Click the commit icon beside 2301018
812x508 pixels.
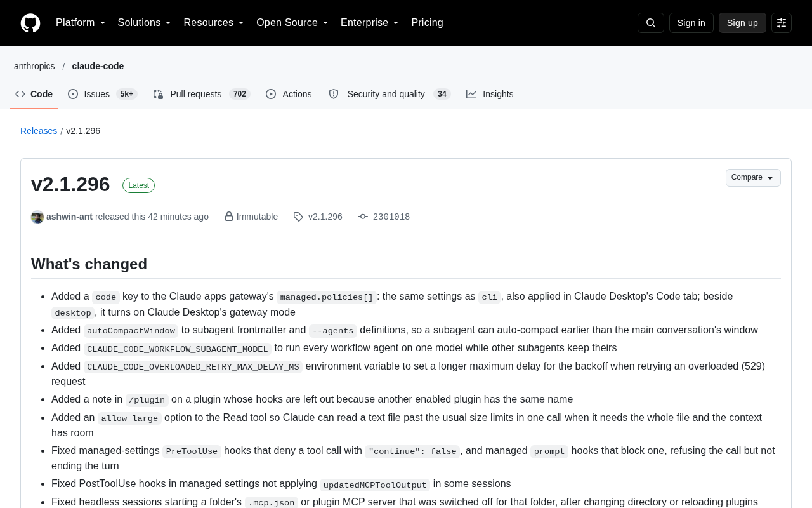tap(363, 217)
